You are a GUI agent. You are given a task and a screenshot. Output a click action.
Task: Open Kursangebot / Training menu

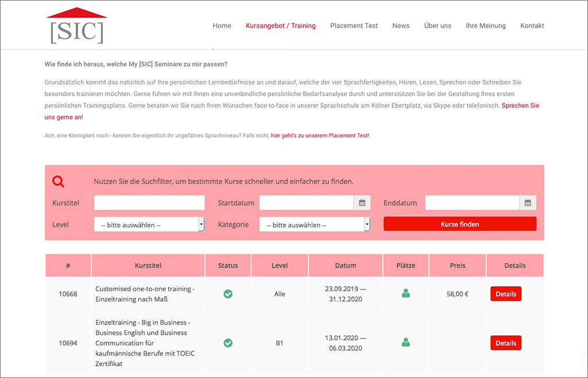[280, 25]
